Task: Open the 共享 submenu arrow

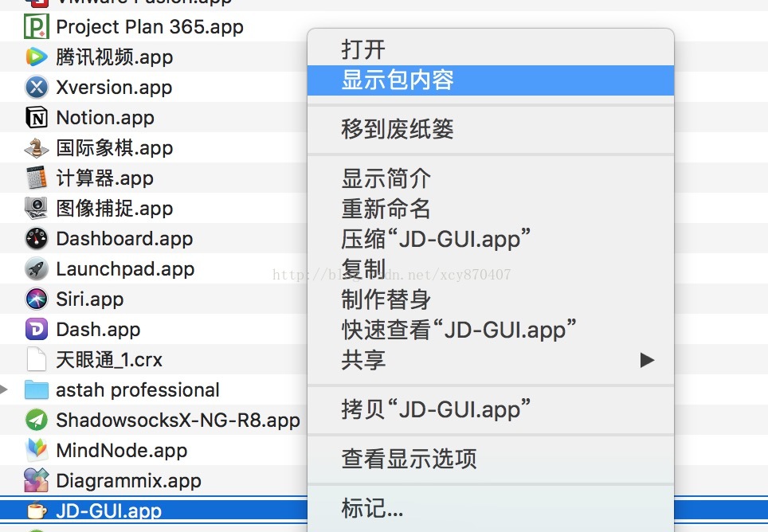Action: click(x=647, y=360)
